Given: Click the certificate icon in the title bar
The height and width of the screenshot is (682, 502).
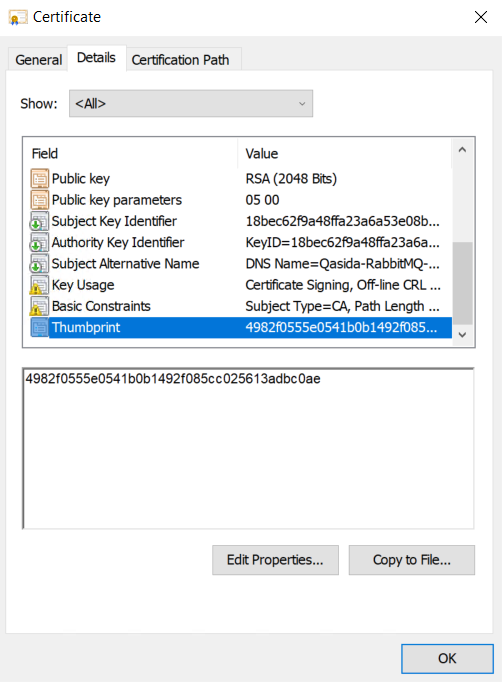Looking at the screenshot, I should pos(17,17).
